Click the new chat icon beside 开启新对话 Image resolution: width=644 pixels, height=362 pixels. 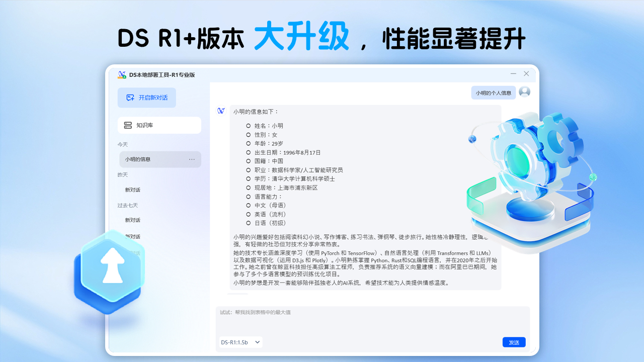[130, 98]
